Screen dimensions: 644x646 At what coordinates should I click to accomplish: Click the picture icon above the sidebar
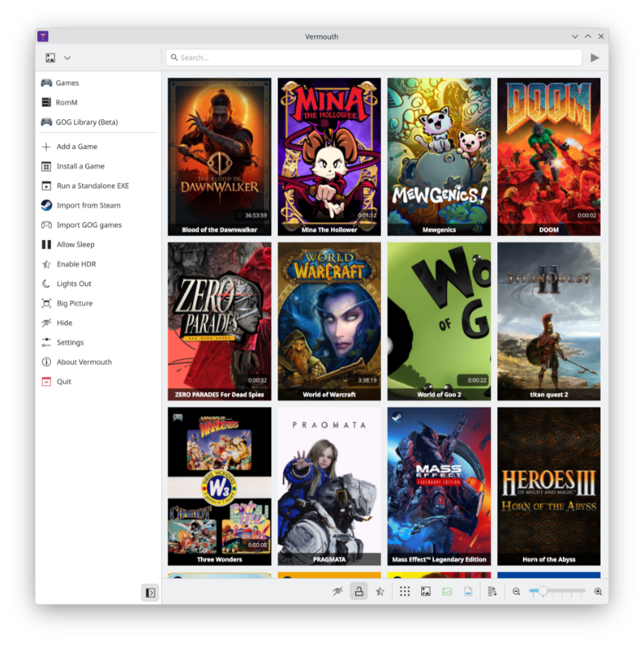click(x=50, y=58)
